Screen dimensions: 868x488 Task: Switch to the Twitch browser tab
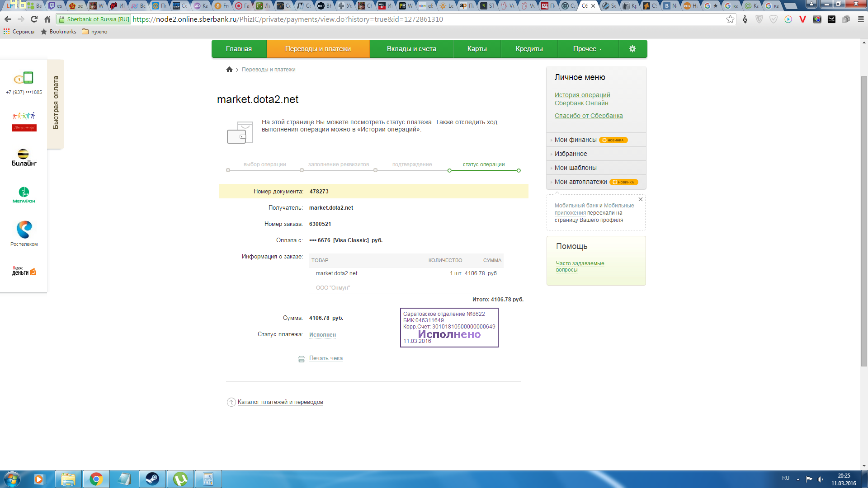pyautogui.click(x=55, y=6)
